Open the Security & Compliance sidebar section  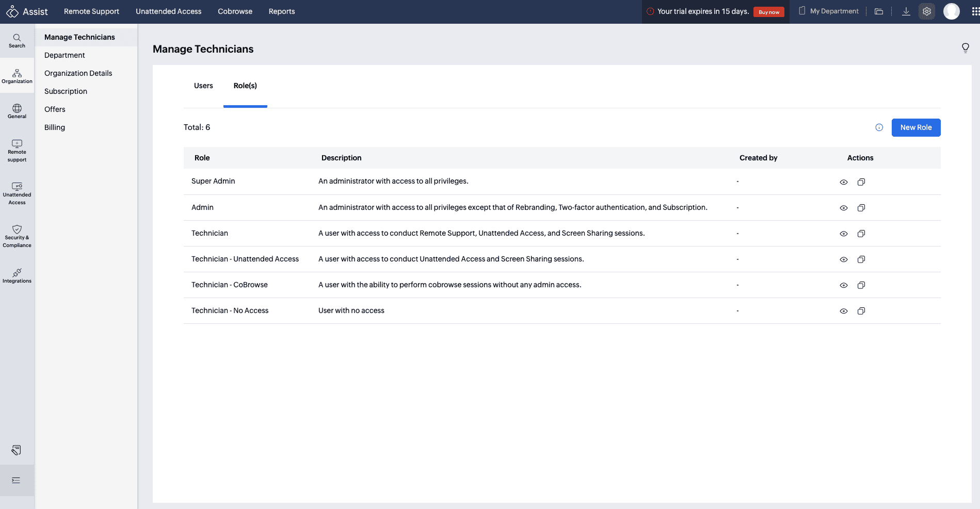point(17,236)
